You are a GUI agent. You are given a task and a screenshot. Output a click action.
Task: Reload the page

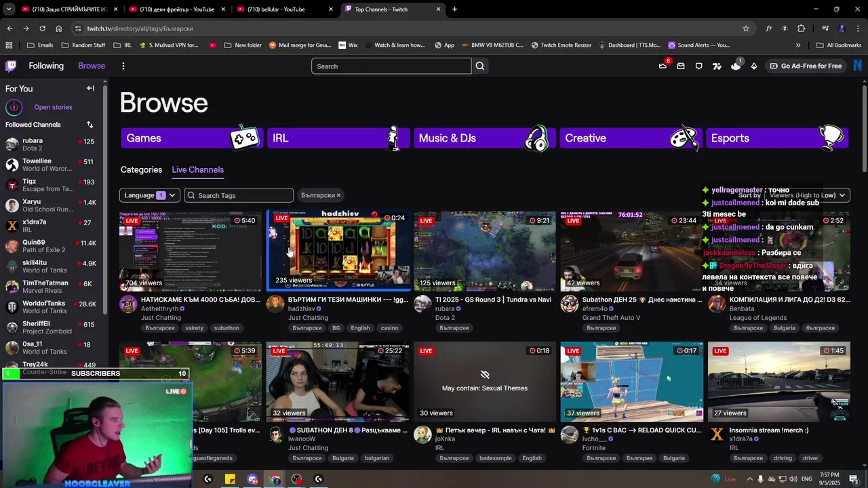click(x=42, y=28)
